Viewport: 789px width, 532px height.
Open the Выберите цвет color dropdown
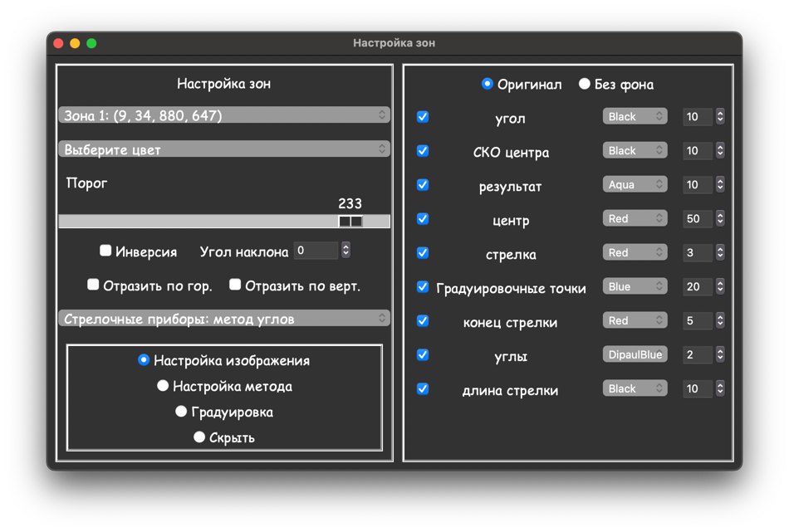click(223, 149)
